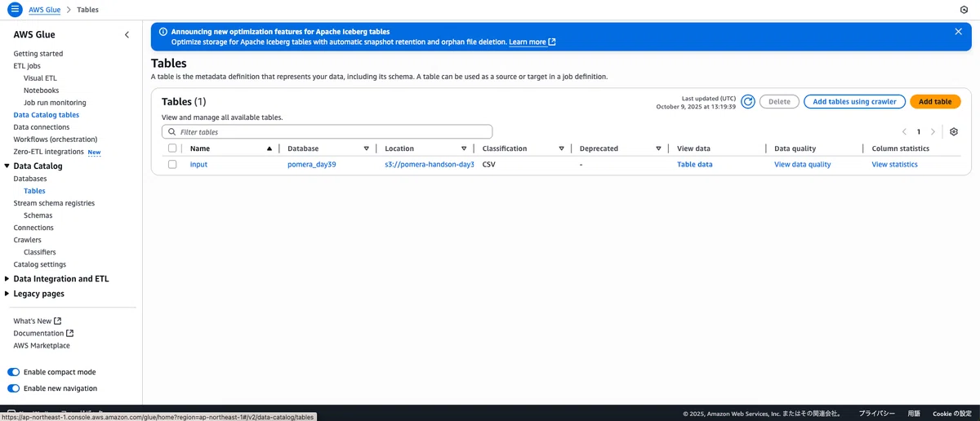Viewport: 980px width, 421px height.
Task: Click View data quality link
Action: [803, 164]
